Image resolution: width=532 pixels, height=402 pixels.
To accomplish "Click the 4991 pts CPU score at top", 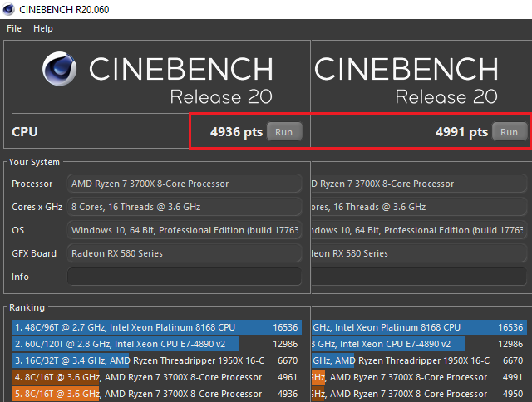I will (x=461, y=132).
